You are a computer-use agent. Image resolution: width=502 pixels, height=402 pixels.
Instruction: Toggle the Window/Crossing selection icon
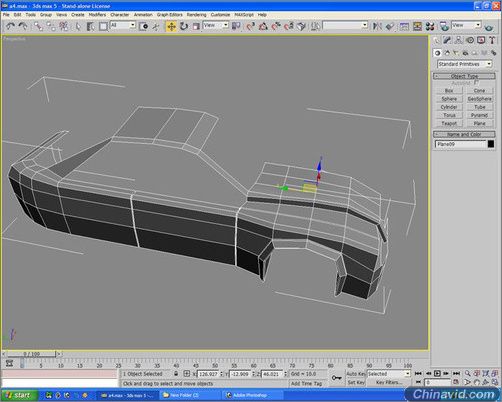(143, 26)
